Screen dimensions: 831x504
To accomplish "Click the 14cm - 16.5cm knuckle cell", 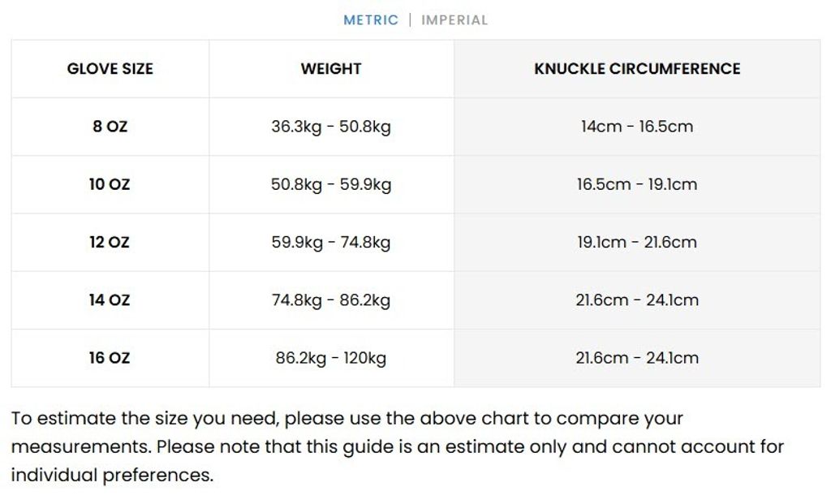I will tap(637, 127).
